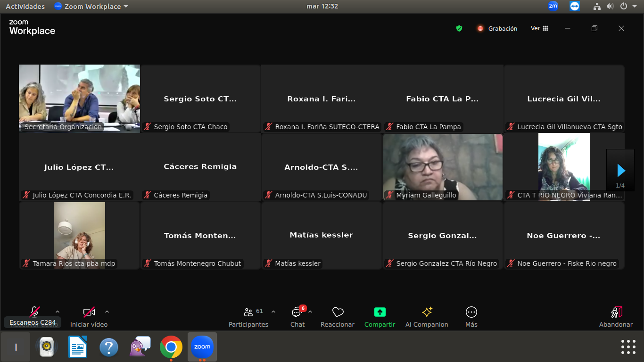644x362 pixels.
Task: Open the Zoom Workplace app menu
Action: tap(91, 7)
